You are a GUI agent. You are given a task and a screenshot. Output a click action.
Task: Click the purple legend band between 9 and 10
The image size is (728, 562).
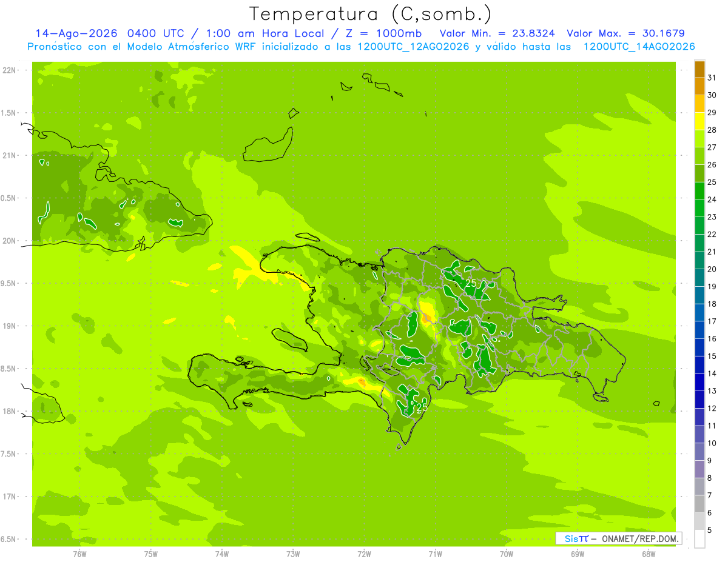click(x=699, y=452)
